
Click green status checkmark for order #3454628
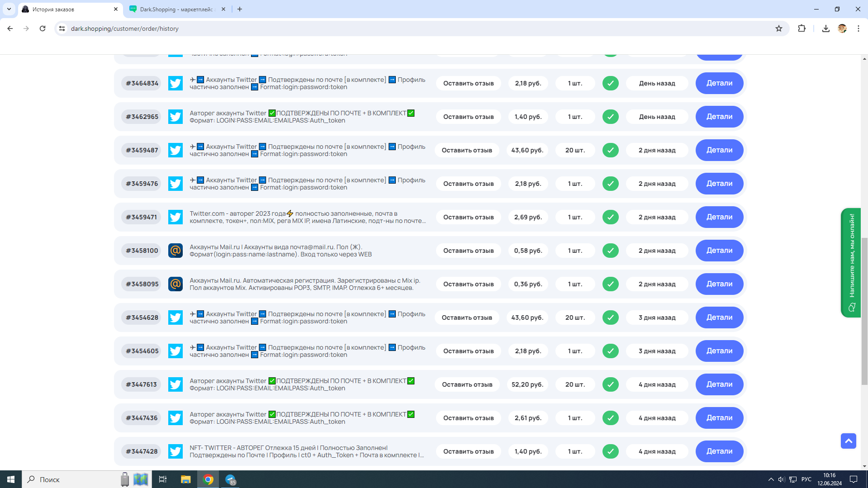[x=610, y=317]
